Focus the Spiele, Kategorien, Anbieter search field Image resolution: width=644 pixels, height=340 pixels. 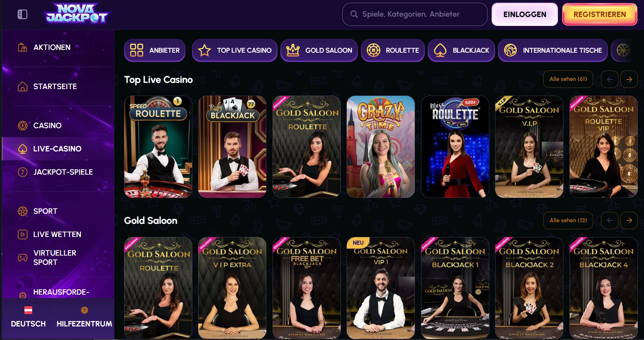415,14
